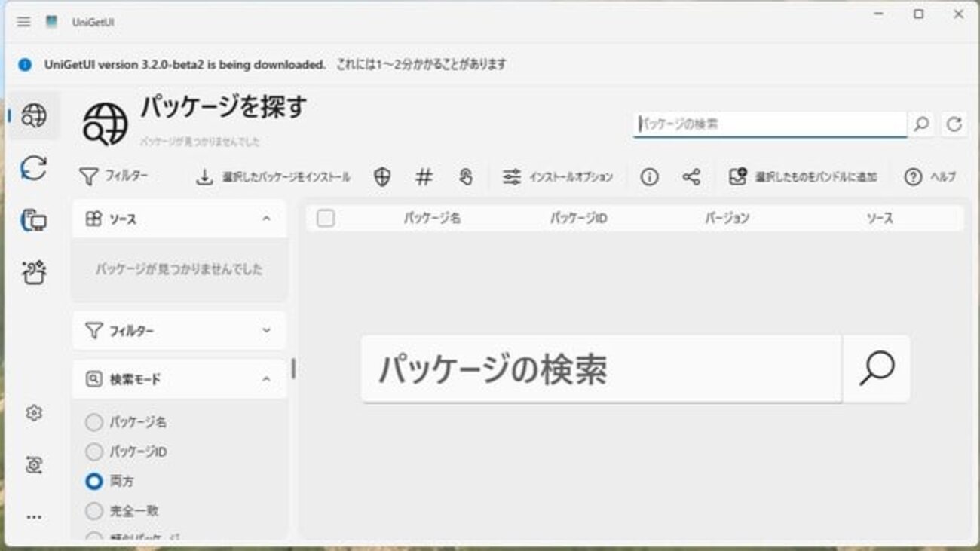Image resolution: width=980 pixels, height=551 pixels.
Task: Share the selected package
Action: [x=691, y=177]
